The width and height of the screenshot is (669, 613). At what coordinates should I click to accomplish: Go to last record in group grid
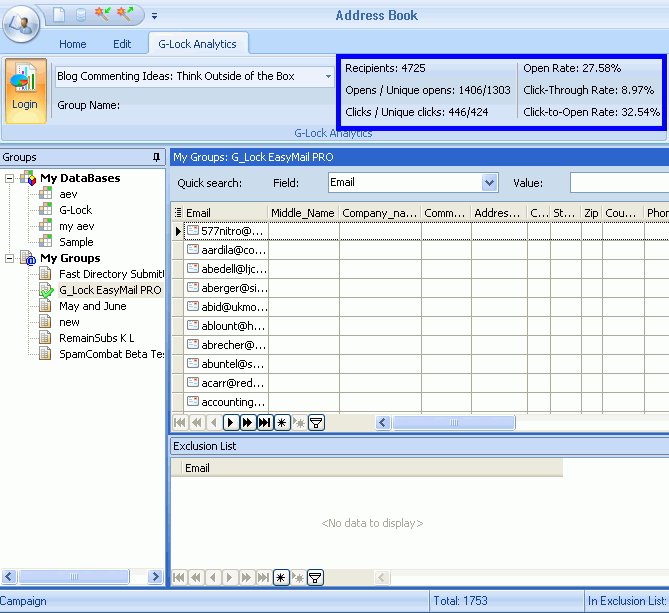click(265, 423)
